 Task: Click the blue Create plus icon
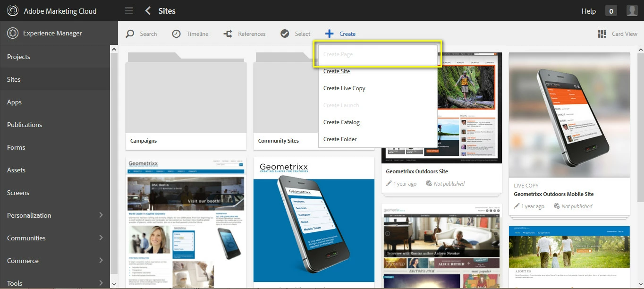point(330,34)
